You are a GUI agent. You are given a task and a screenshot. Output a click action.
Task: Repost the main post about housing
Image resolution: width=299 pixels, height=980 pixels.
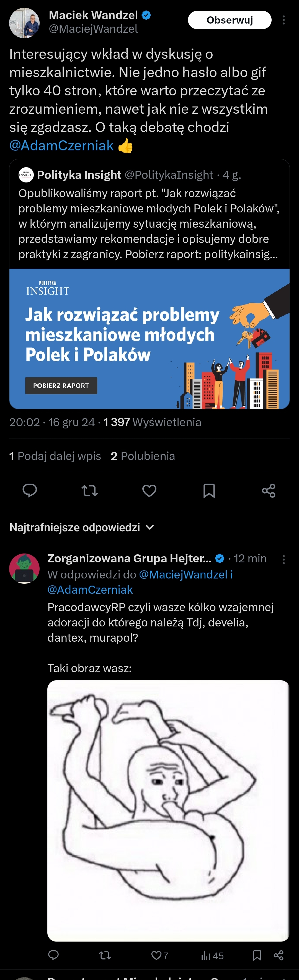tap(90, 490)
